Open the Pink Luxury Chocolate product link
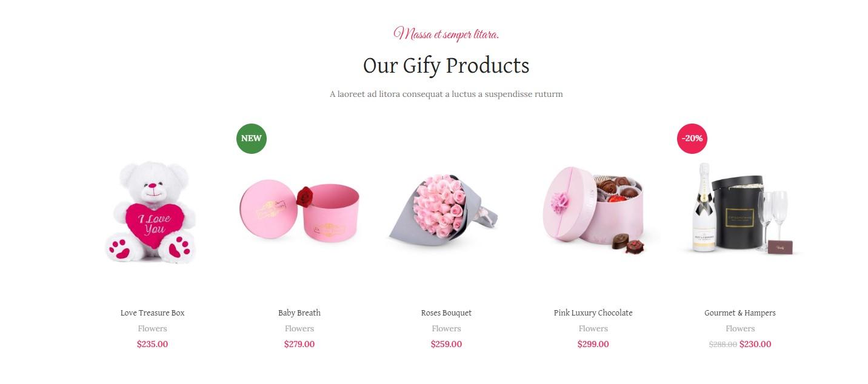Image resolution: width=868 pixels, height=384 pixels. [593, 313]
